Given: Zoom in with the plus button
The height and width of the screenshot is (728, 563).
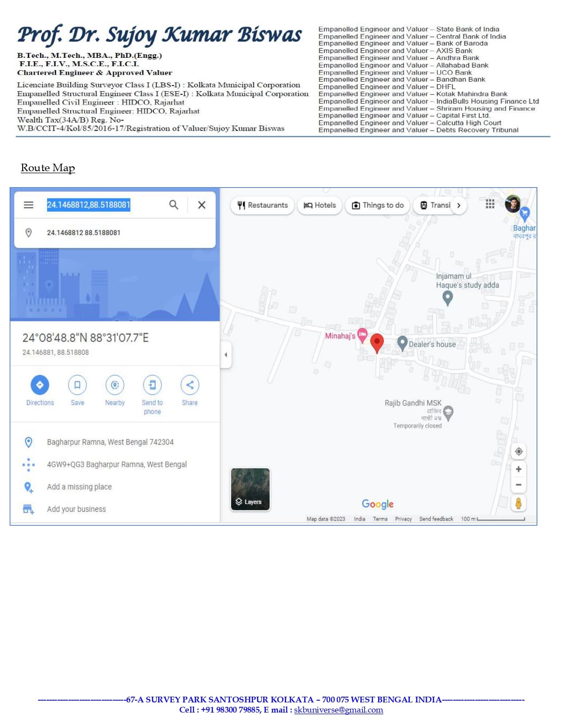Looking at the screenshot, I should (519, 469).
